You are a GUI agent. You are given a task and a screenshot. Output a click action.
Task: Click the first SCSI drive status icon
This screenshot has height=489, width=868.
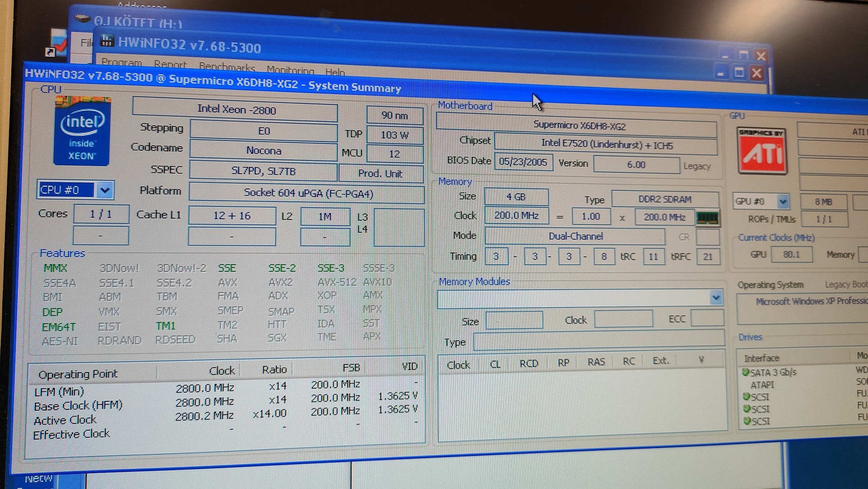746,396
